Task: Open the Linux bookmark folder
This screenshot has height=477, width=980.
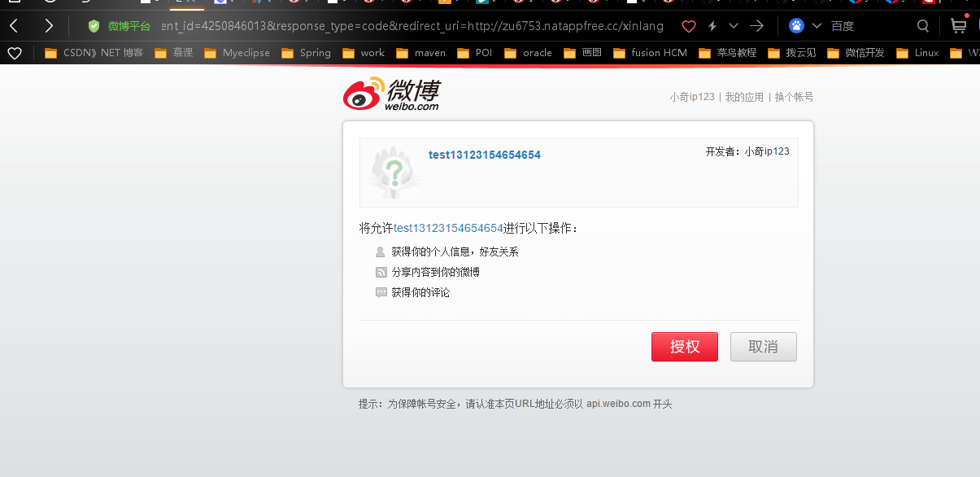Action: 917,53
